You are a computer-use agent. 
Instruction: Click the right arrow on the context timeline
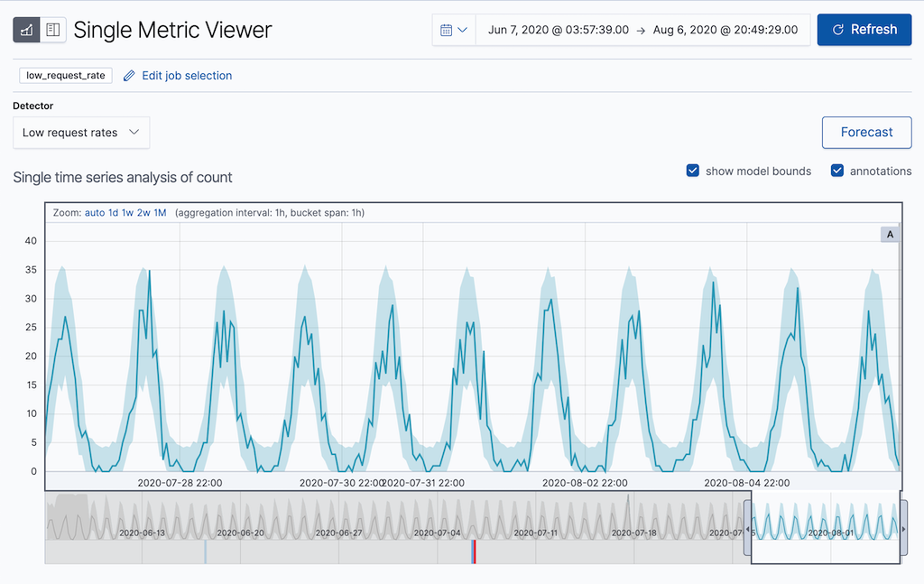[x=904, y=528]
